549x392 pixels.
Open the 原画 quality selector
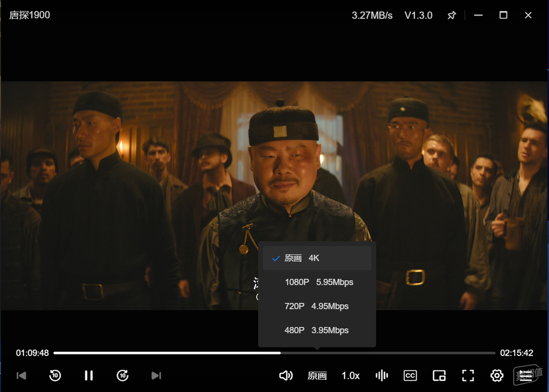click(317, 376)
